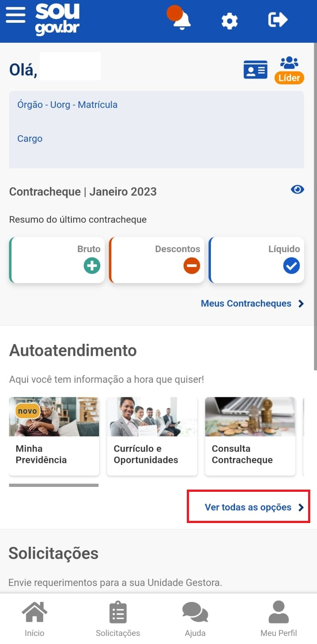The height and width of the screenshot is (644, 317).
Task: Open notifications bell icon
Action: (x=181, y=20)
